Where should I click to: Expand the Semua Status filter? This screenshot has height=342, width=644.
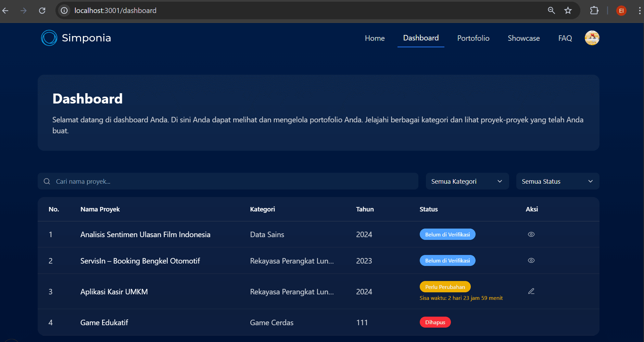[557, 181]
